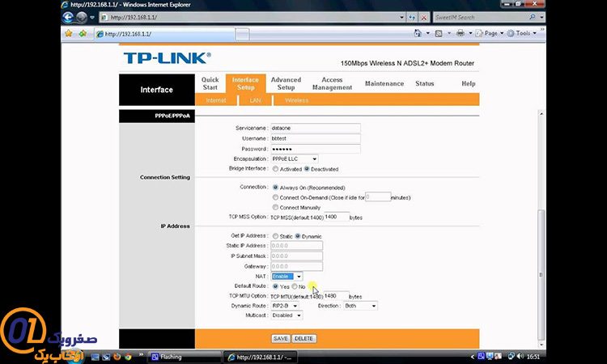Click the RSS feeds icon

coord(439,33)
